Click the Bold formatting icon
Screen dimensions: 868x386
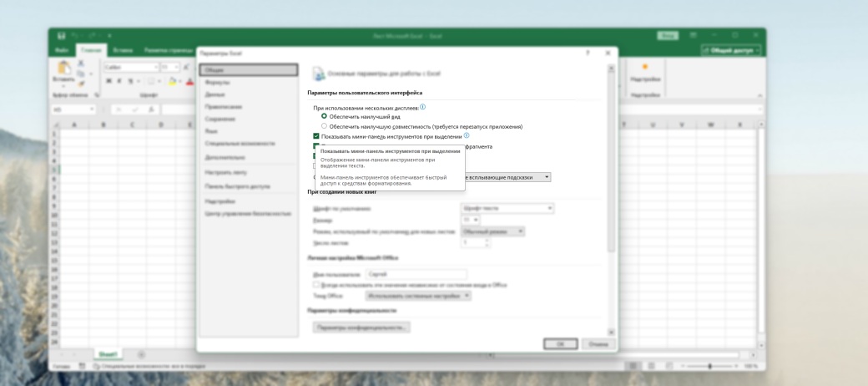coord(108,81)
